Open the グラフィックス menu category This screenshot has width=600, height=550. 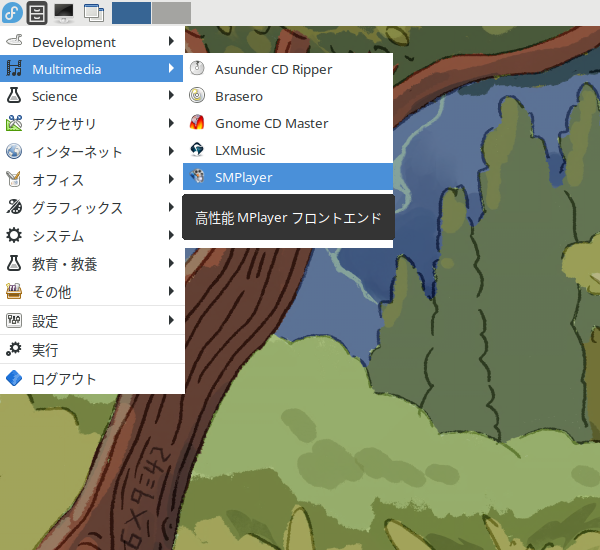pos(92,207)
